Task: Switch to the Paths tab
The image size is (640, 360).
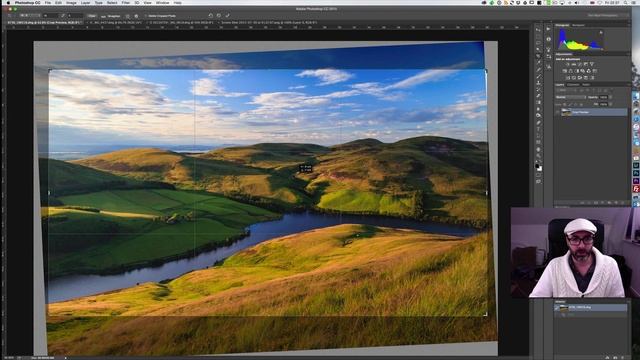Action: coord(586,84)
